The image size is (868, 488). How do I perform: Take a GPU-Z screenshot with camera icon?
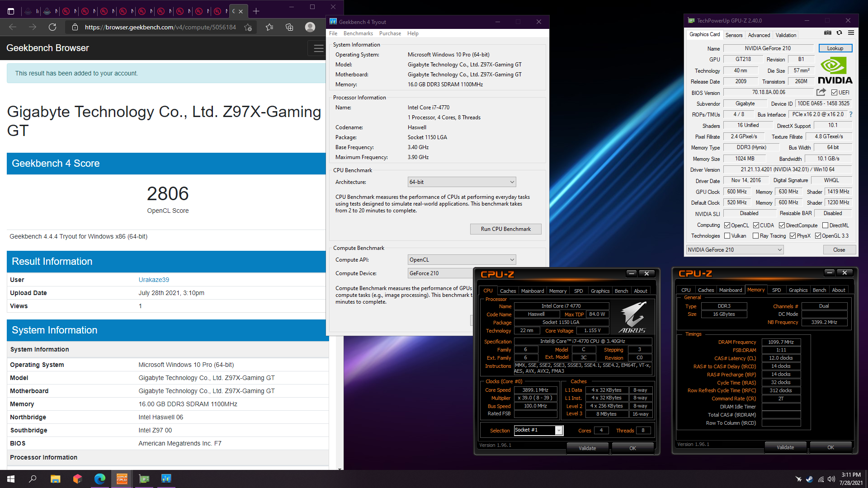tap(827, 33)
